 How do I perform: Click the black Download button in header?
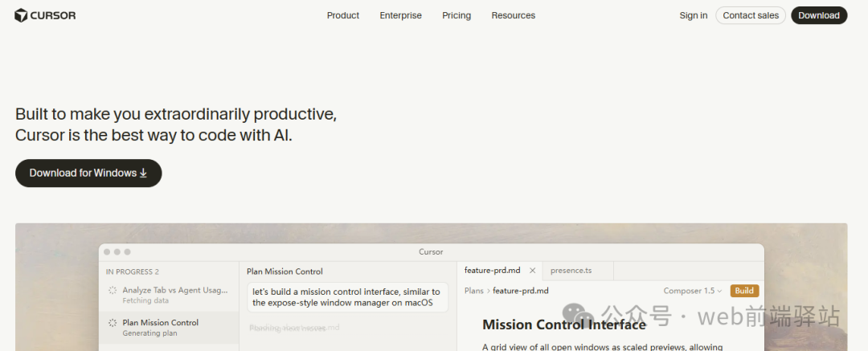pos(819,15)
